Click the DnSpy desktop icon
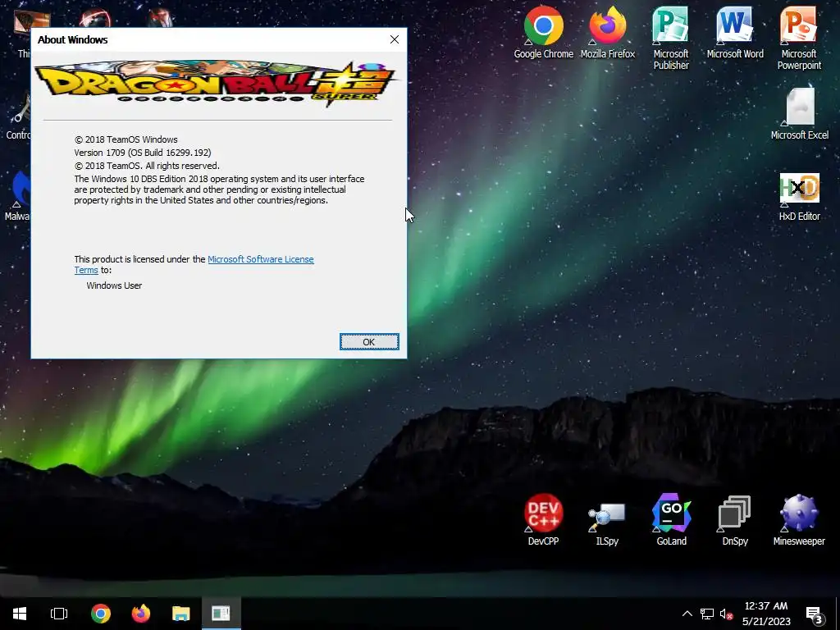The height and width of the screenshot is (630, 840). tap(734, 521)
